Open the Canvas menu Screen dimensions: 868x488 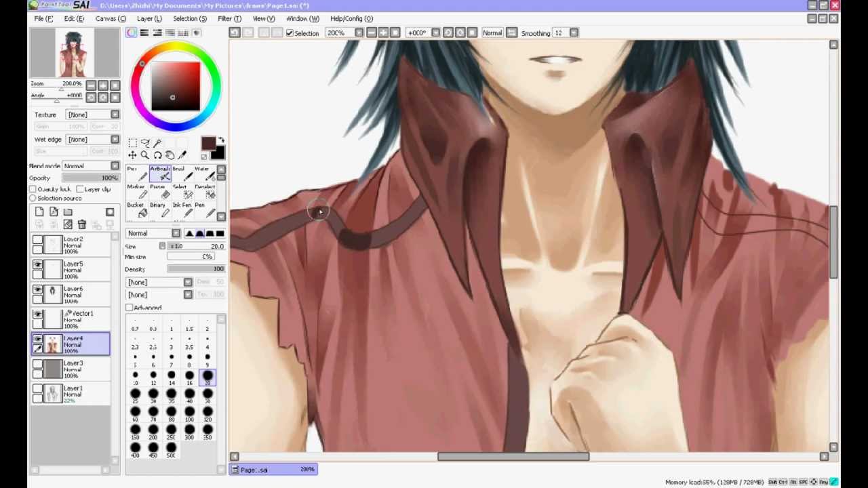110,18
